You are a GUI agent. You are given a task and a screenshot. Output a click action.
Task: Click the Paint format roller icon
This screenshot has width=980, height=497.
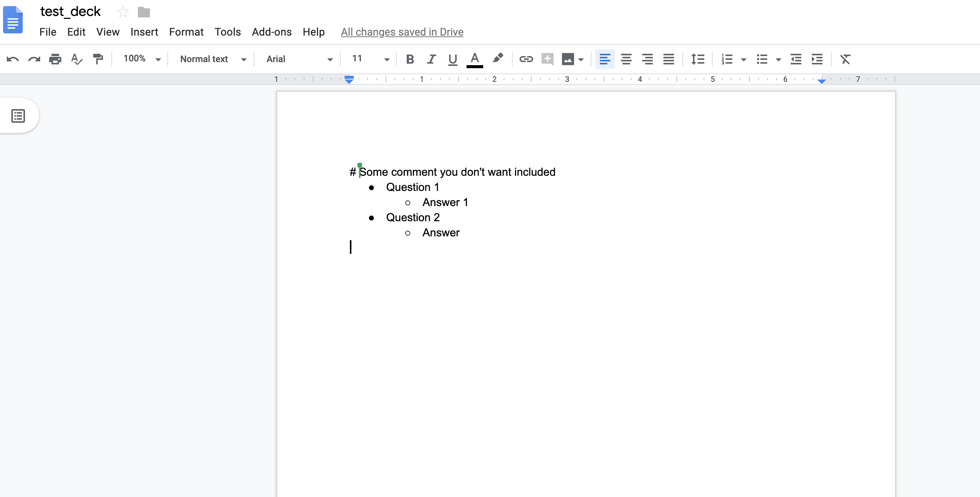coord(98,59)
